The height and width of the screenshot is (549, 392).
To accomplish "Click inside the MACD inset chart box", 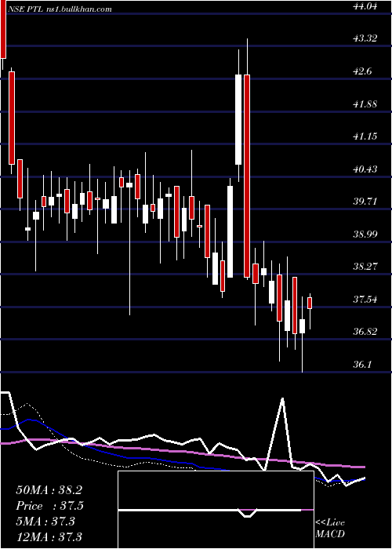I will 216,510.
